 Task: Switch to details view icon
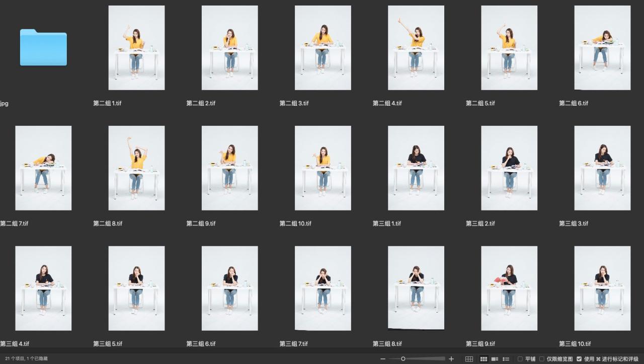click(495, 359)
